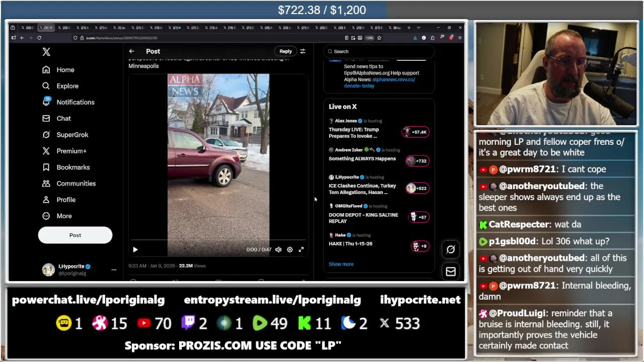This screenshot has height=362, width=644.
Task: Expand the More menu in sidebar
Action: (x=57, y=216)
